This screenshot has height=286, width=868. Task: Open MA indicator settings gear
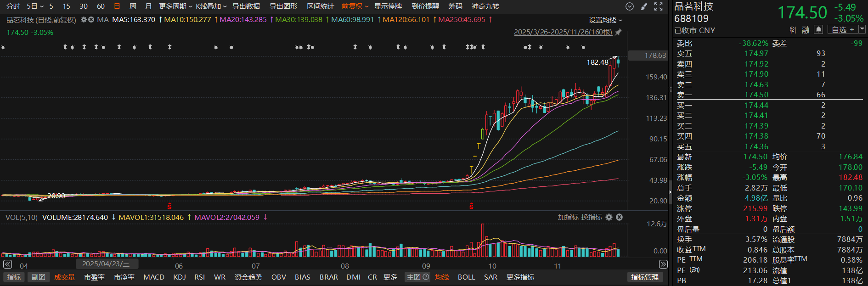click(x=84, y=20)
